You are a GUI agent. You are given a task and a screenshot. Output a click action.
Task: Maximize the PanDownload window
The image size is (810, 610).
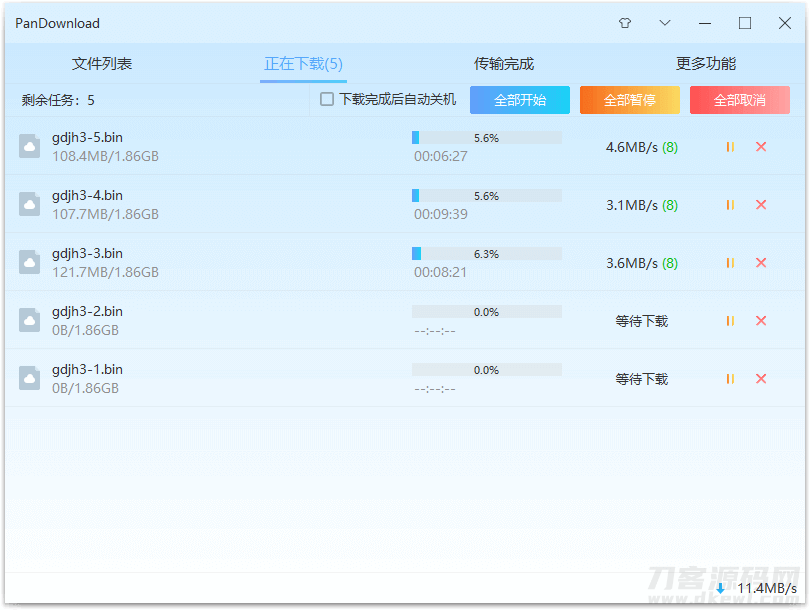744,23
